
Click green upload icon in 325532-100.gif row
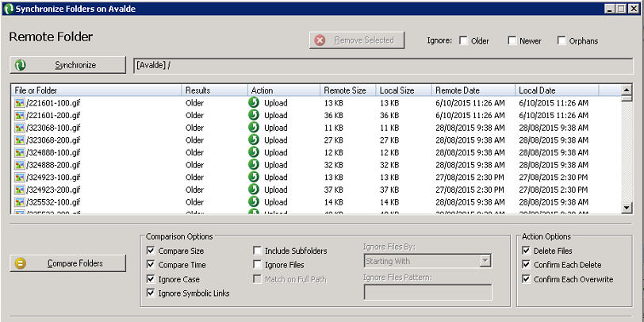point(254,201)
